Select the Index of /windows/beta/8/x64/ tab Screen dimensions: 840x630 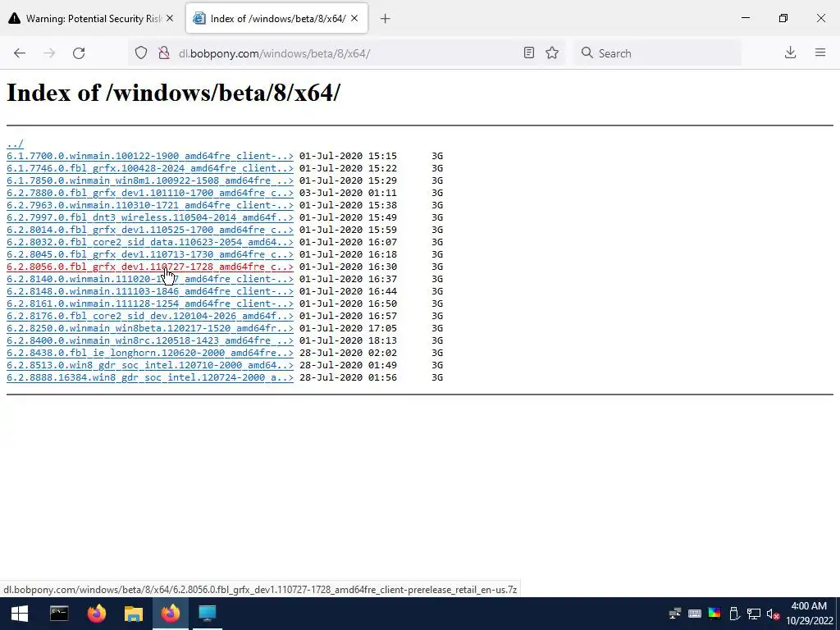(x=277, y=19)
